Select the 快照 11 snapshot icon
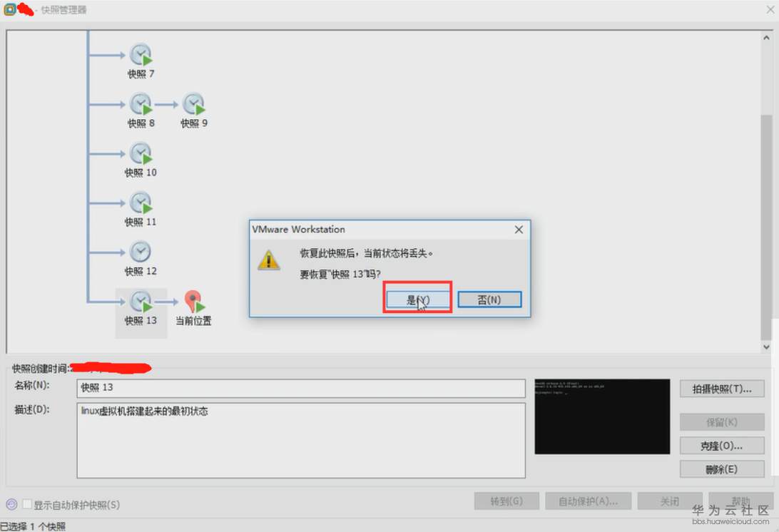The width and height of the screenshot is (779, 532). [x=141, y=203]
